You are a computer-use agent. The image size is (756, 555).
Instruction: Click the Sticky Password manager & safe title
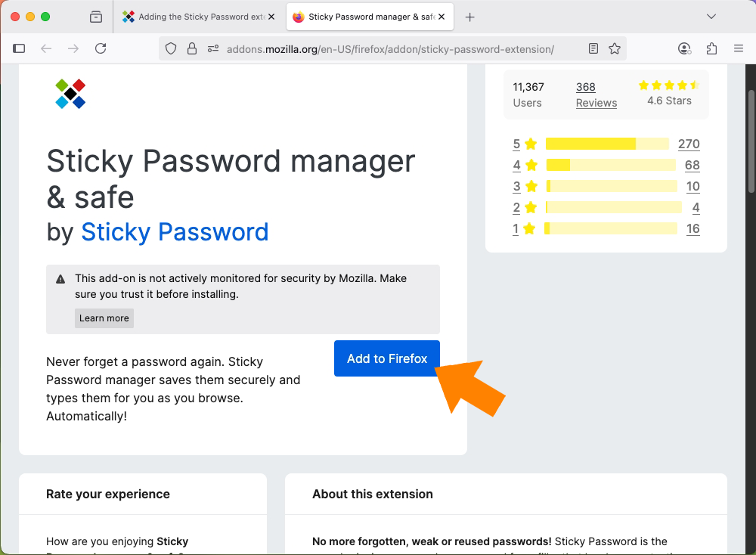point(231,179)
